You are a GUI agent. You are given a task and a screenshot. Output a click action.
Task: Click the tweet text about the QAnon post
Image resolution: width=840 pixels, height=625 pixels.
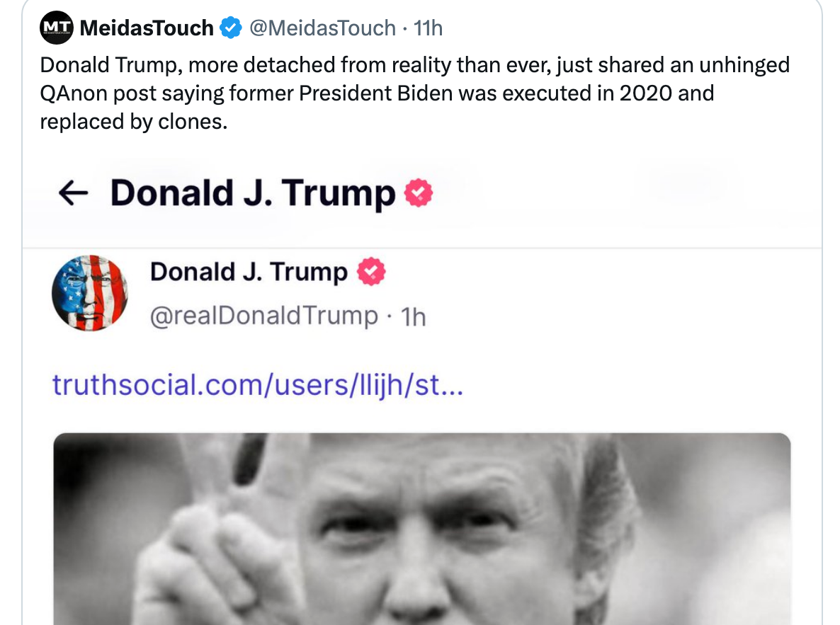(416, 93)
